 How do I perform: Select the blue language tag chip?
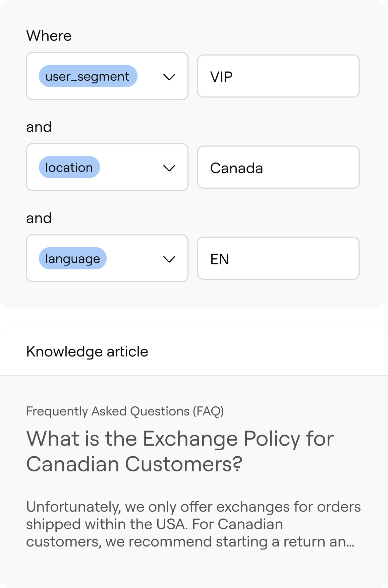[72, 259]
